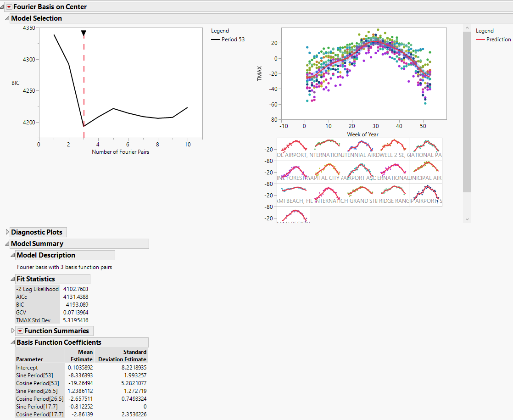Open the Function Summaries red triangle menu
513x420 pixels.
tap(20, 331)
